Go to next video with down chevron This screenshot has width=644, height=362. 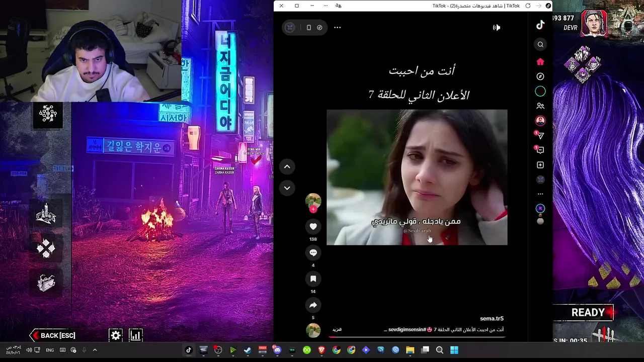click(287, 188)
